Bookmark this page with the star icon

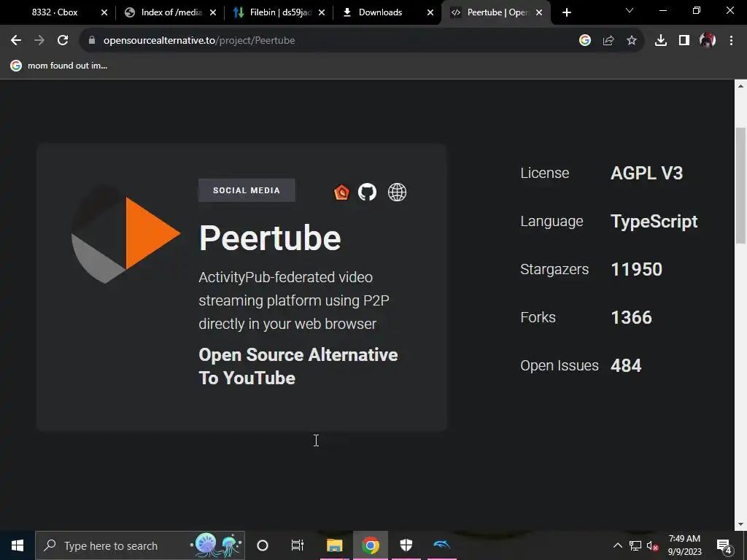point(632,41)
